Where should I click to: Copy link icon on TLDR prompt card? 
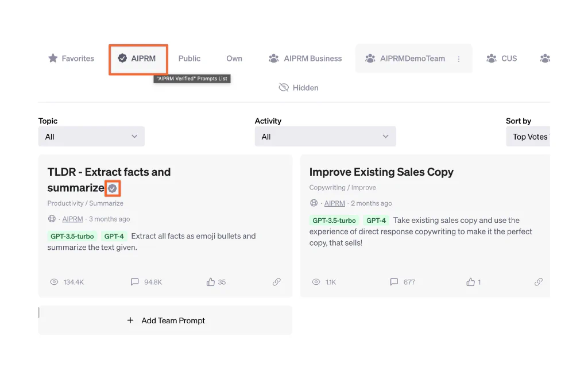tap(277, 282)
